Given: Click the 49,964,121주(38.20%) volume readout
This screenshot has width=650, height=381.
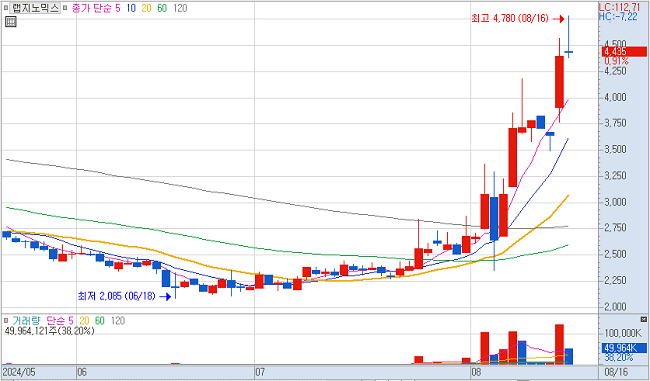Looking at the screenshot, I should tap(49, 331).
